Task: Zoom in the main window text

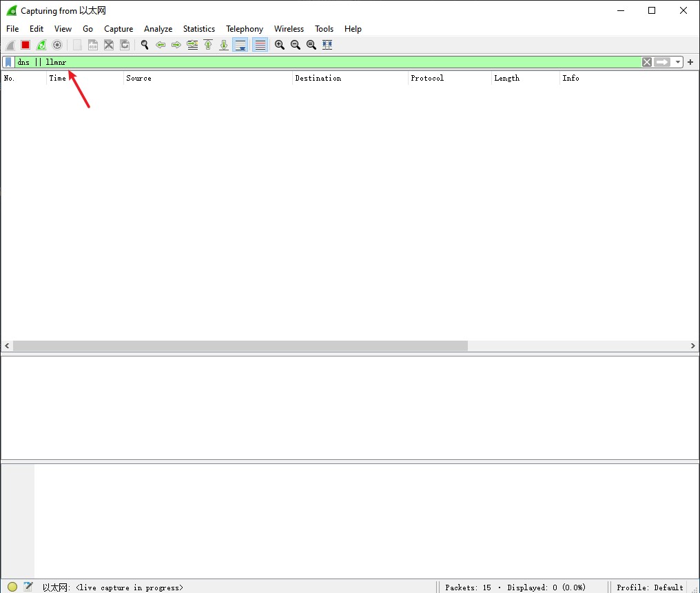Action: click(280, 45)
